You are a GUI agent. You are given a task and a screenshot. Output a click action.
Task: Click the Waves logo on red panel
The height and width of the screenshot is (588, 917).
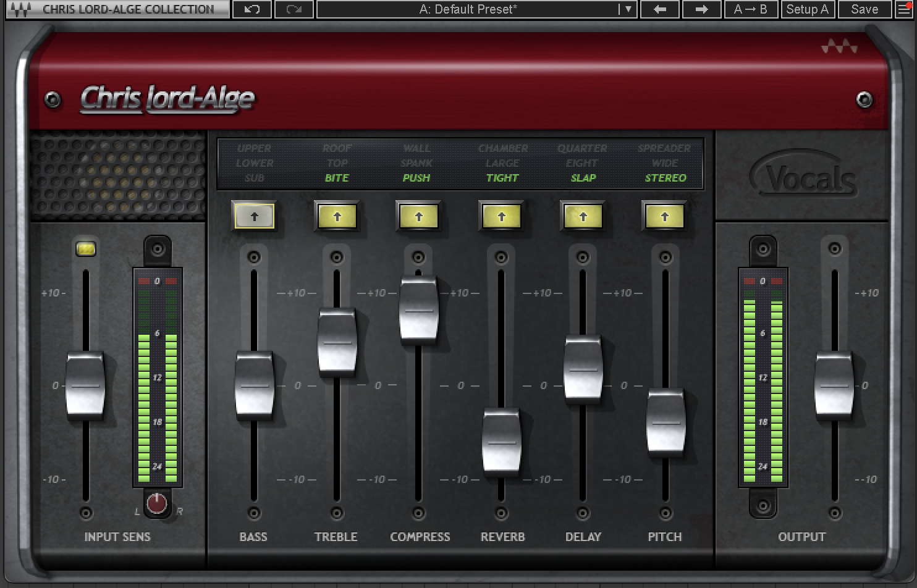tap(839, 47)
